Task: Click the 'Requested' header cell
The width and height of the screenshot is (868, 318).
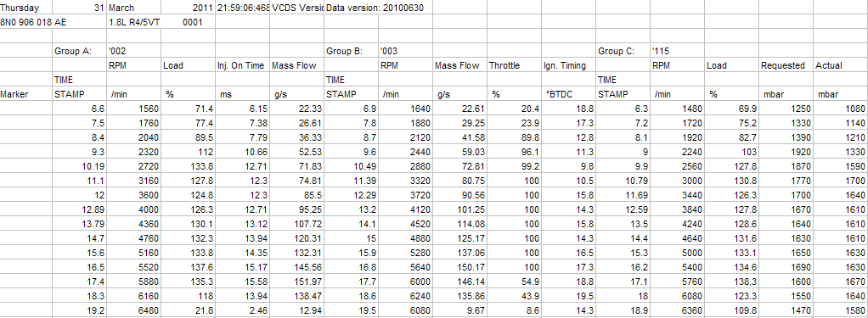Action: tap(786, 65)
